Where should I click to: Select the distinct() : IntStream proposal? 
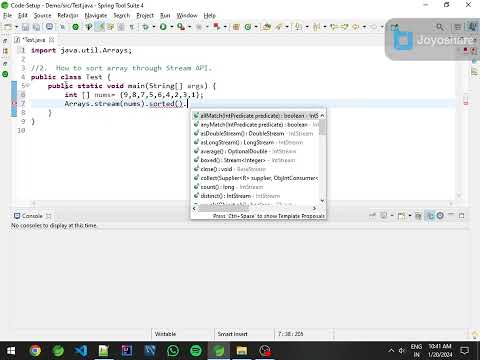[256, 196]
